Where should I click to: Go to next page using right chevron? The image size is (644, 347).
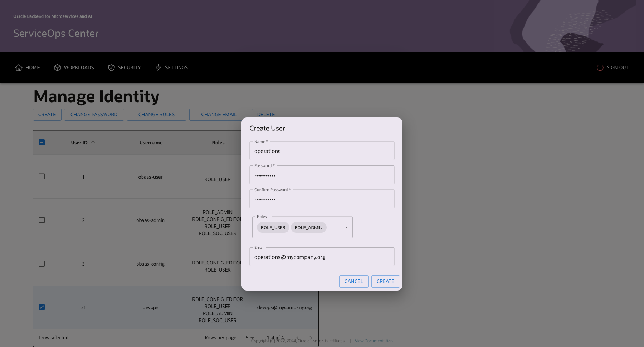coord(311,337)
